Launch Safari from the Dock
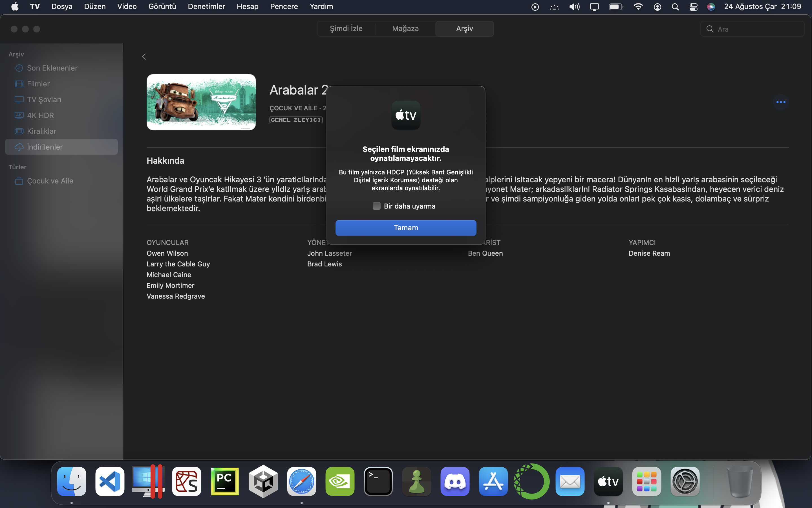Viewport: 812px width, 508px height. [x=301, y=481]
